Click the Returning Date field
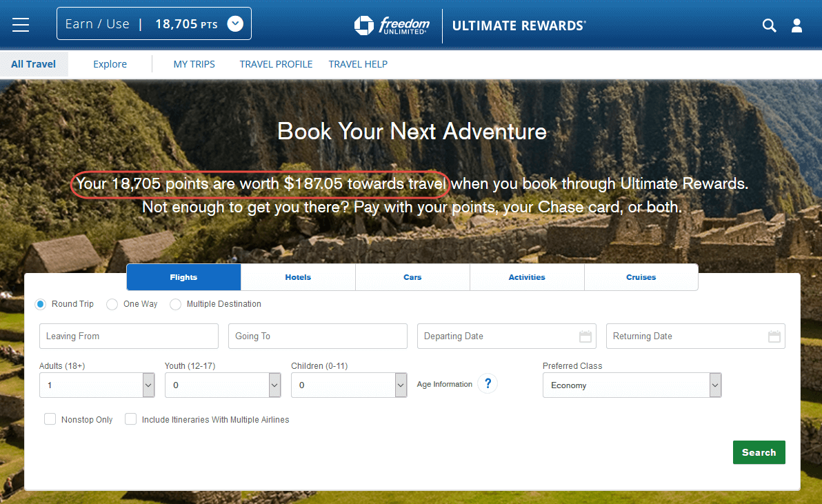Image resolution: width=822 pixels, height=504 pixels. (696, 336)
